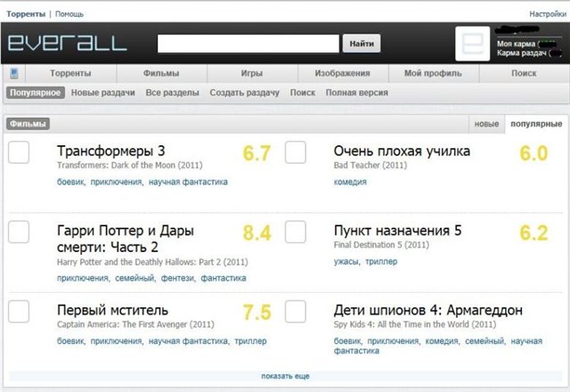Open научная фантастика genre under Трансформеры 3
Screen dimensions: 570x392
click(188, 182)
